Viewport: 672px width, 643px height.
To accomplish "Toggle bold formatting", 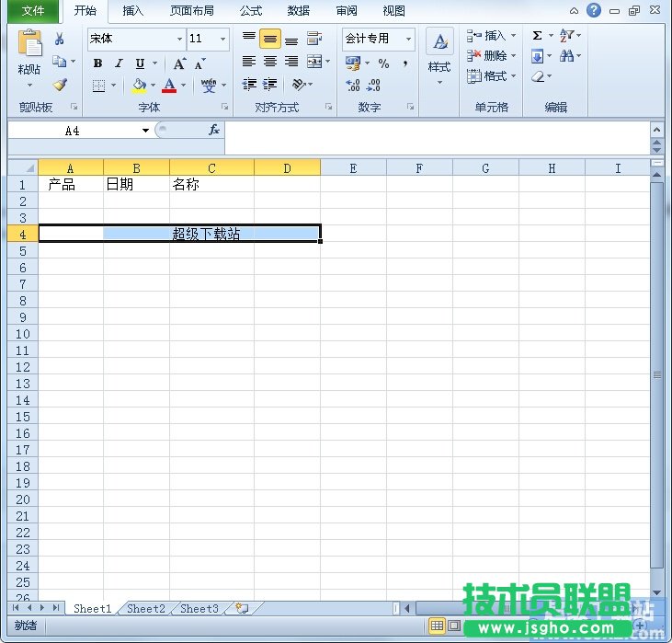I will (x=97, y=63).
